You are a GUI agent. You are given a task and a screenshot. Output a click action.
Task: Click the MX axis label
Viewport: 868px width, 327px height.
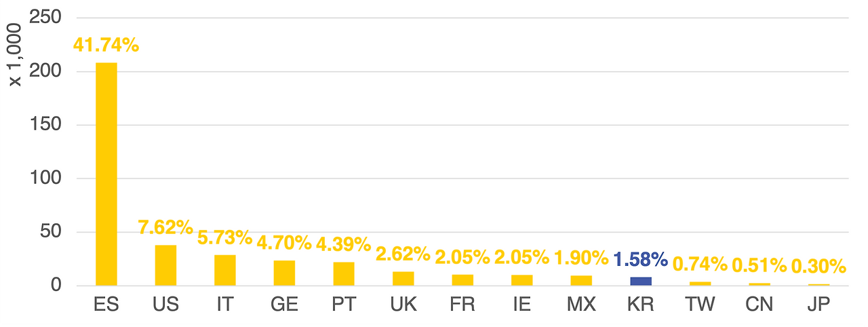tap(581, 305)
